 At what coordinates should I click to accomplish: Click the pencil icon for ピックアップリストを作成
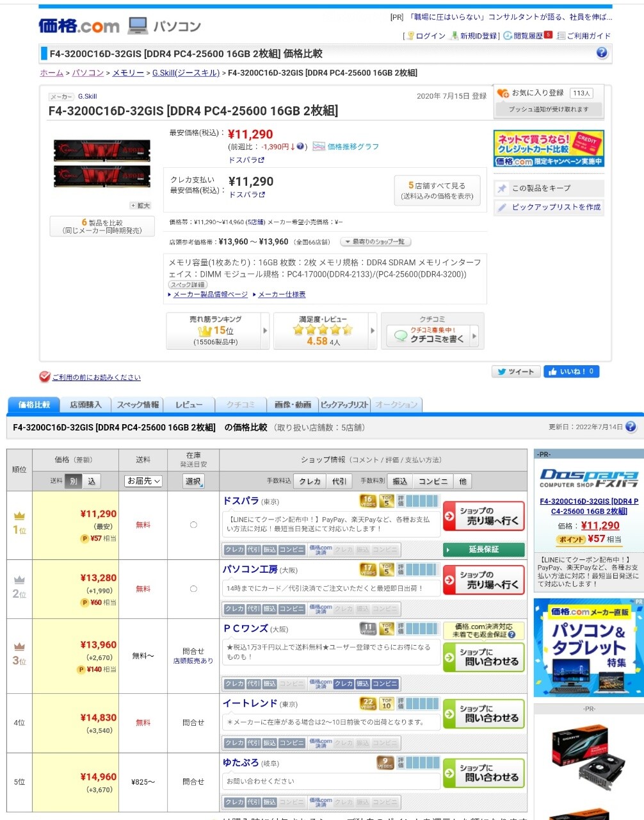pyautogui.click(x=503, y=208)
